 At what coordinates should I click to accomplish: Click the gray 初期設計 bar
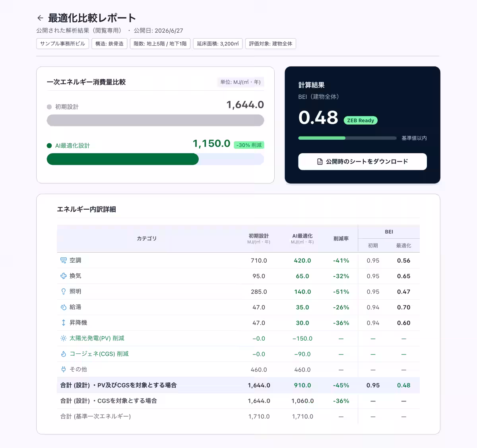[x=155, y=120]
